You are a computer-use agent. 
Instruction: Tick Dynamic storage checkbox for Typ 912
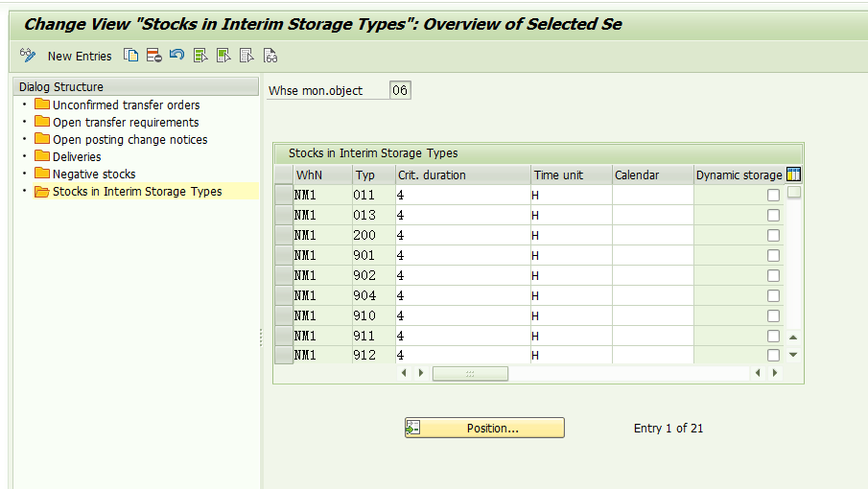[773, 355]
